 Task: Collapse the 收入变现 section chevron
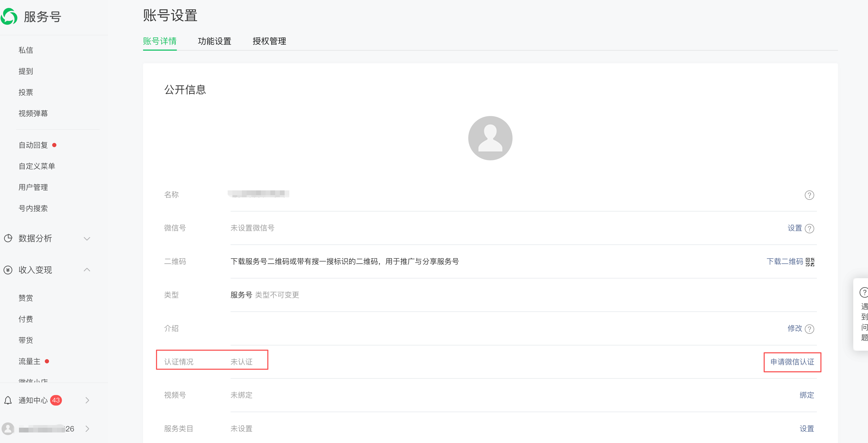click(87, 270)
